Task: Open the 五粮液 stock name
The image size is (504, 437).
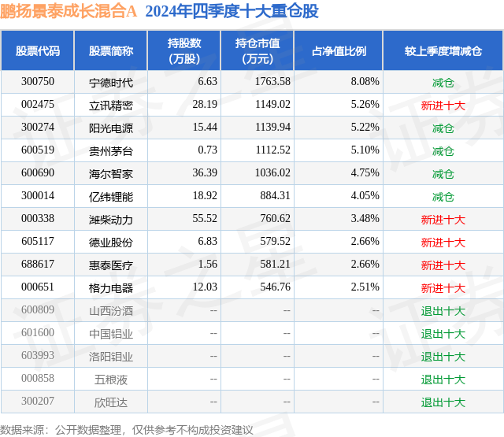Action: click(111, 380)
